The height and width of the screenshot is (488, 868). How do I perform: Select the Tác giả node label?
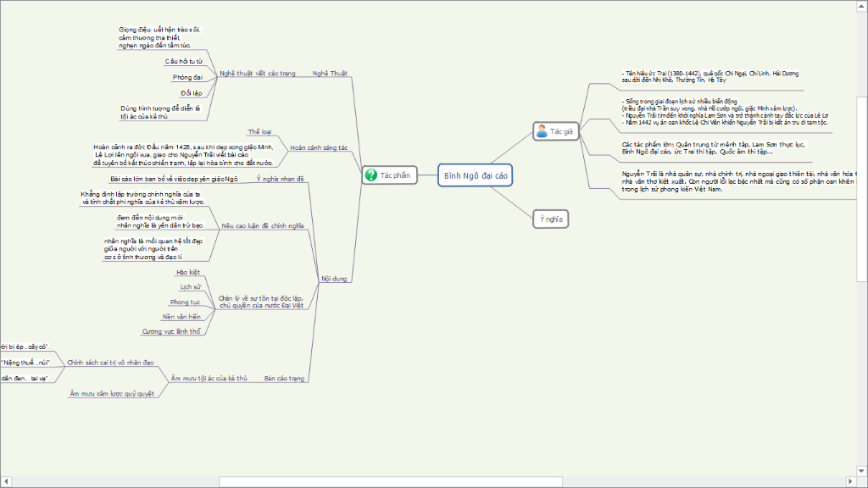coord(561,131)
